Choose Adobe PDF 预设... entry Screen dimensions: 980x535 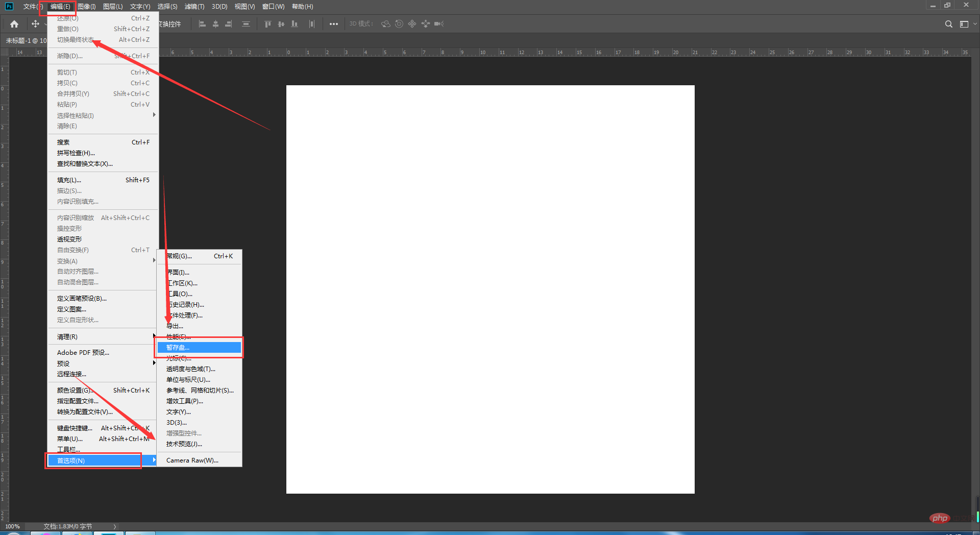click(x=103, y=353)
